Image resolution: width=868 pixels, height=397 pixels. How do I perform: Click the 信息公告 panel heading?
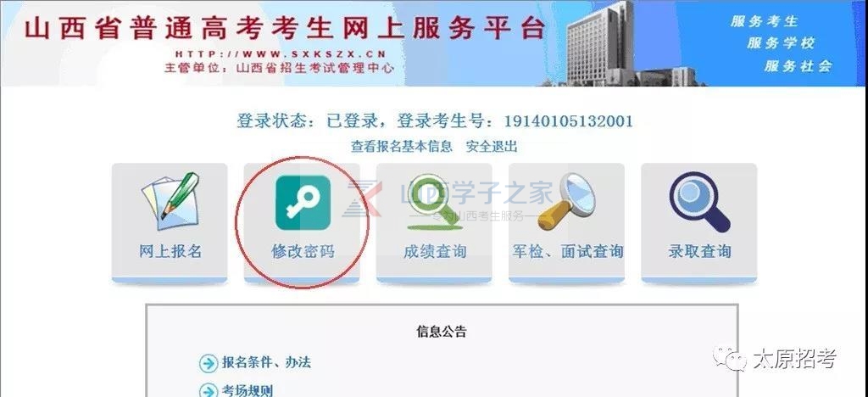[441, 332]
